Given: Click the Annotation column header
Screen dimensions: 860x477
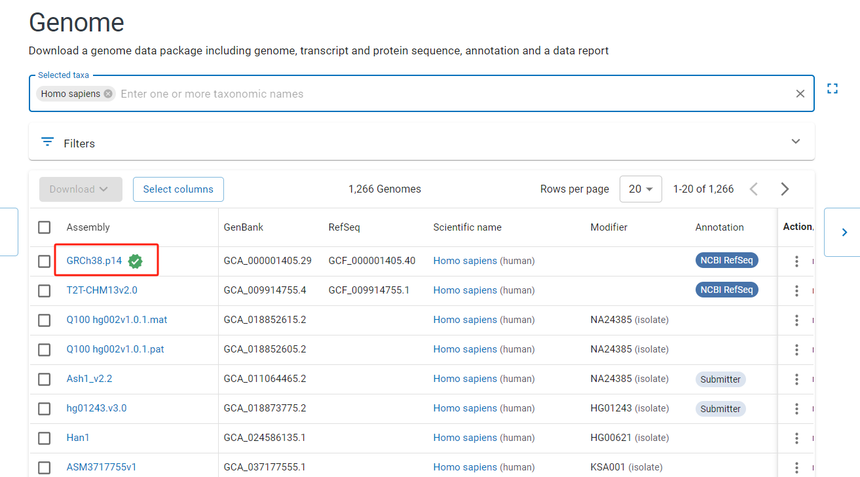Looking at the screenshot, I should point(720,227).
